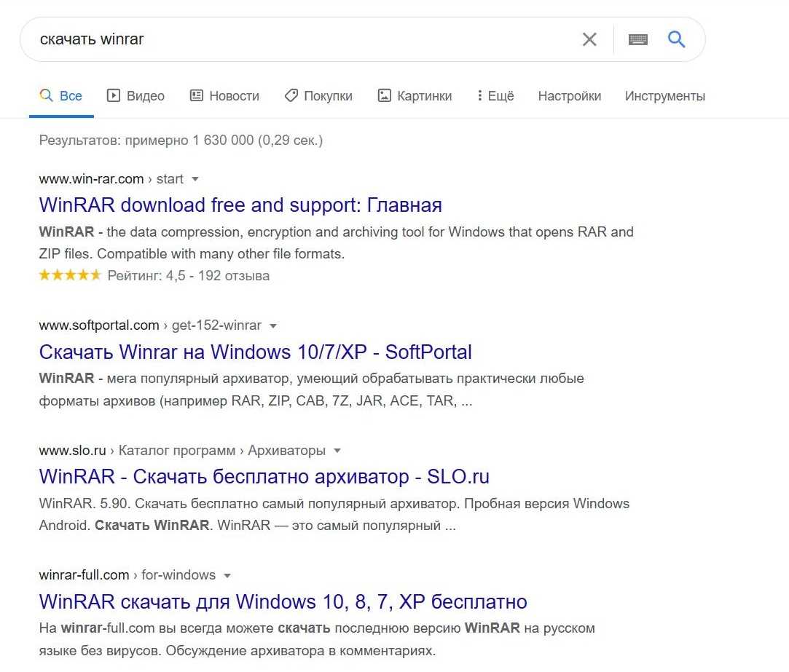Click the blue magnifier search button
Viewport: 789px width, 672px height.
(x=677, y=39)
